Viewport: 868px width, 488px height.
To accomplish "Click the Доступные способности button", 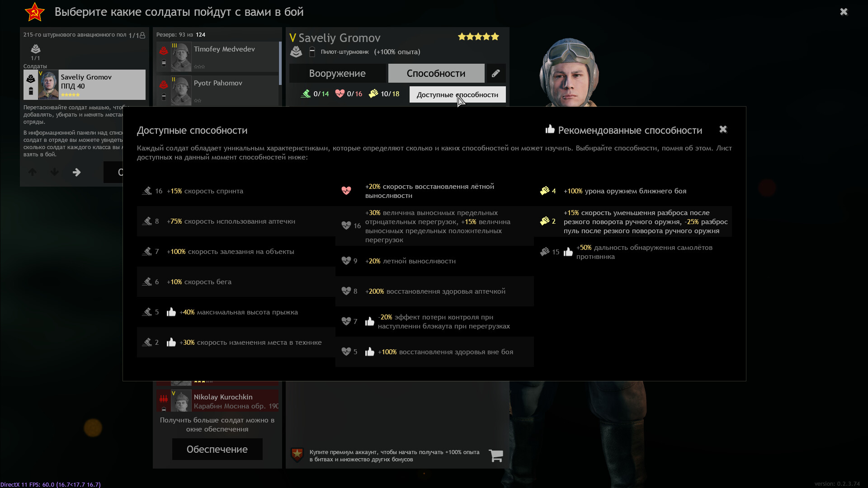I will click(458, 94).
